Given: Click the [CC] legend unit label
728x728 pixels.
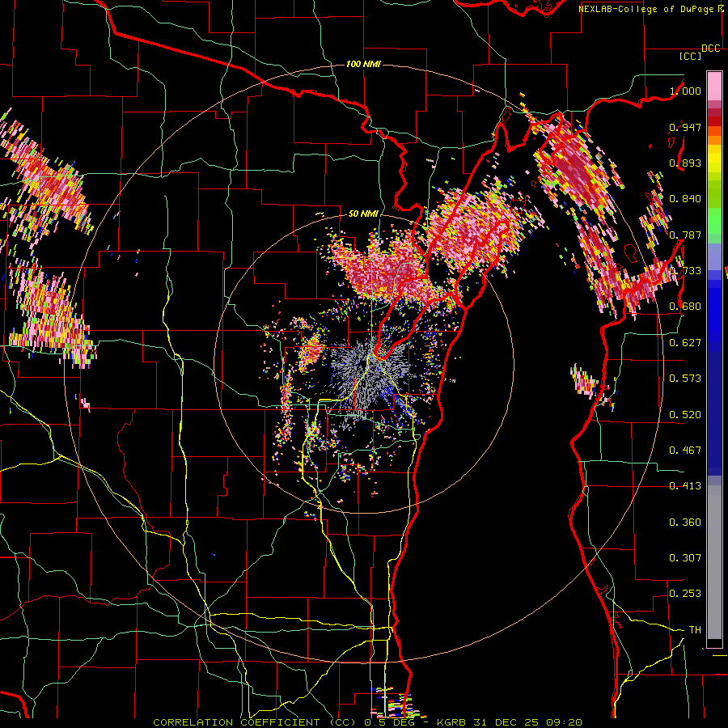Looking at the screenshot, I should 690,56.
